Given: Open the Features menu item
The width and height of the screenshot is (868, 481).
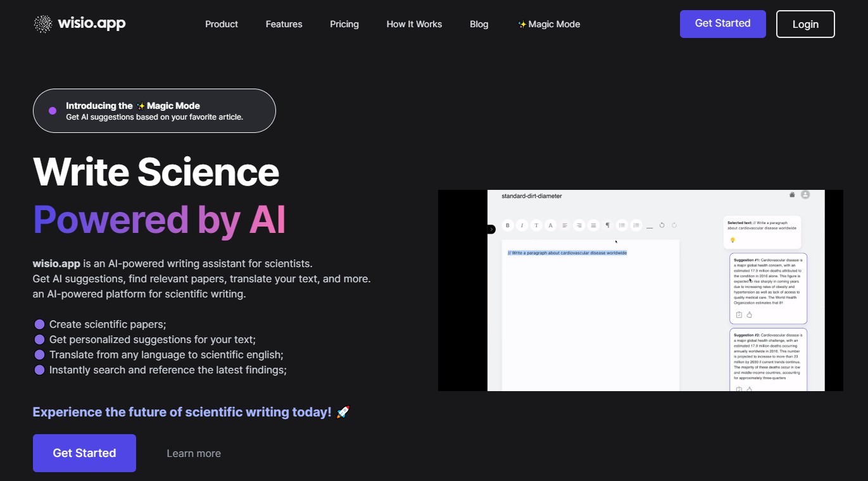Looking at the screenshot, I should click(x=284, y=24).
